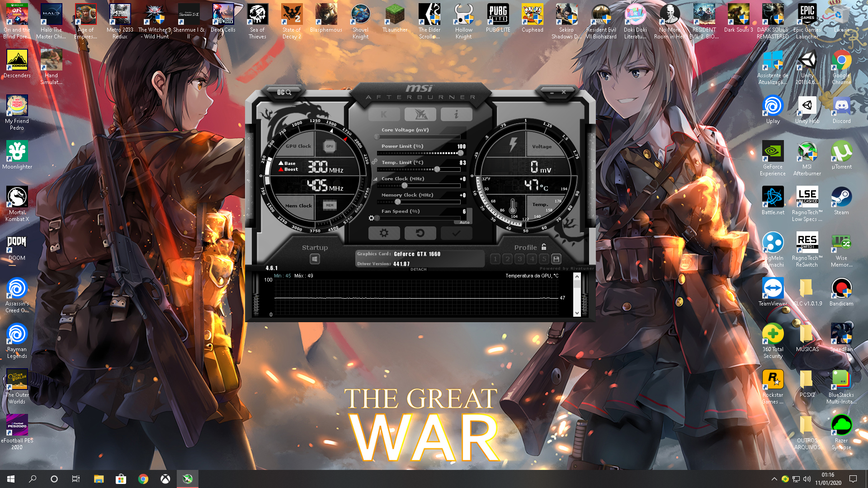
Task: Select profile slot 1
Action: click(495, 259)
